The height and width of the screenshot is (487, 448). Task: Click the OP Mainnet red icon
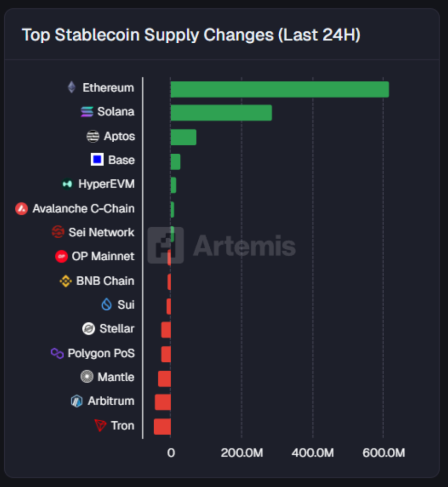(61, 256)
